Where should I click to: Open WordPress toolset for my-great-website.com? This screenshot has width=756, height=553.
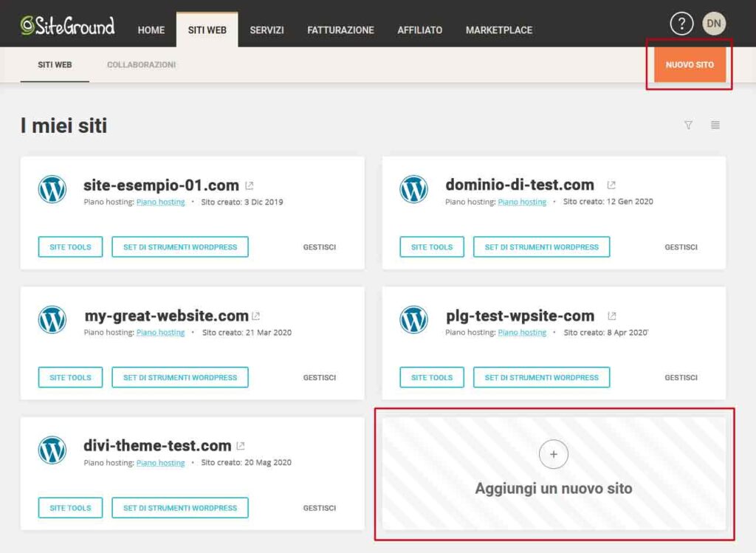[x=180, y=377]
